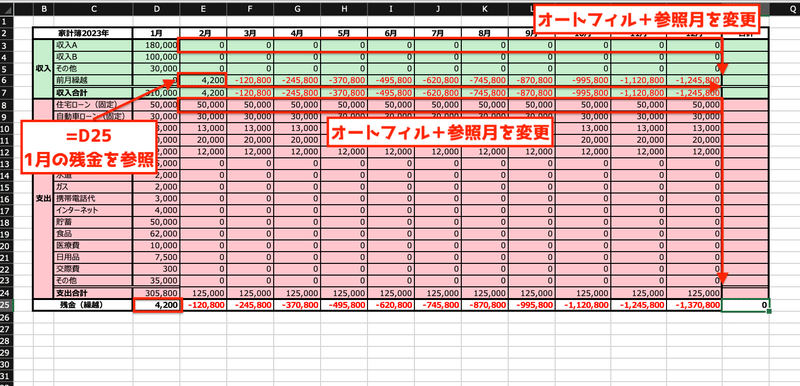Select column E header
This screenshot has height=386, width=800.
point(203,8)
